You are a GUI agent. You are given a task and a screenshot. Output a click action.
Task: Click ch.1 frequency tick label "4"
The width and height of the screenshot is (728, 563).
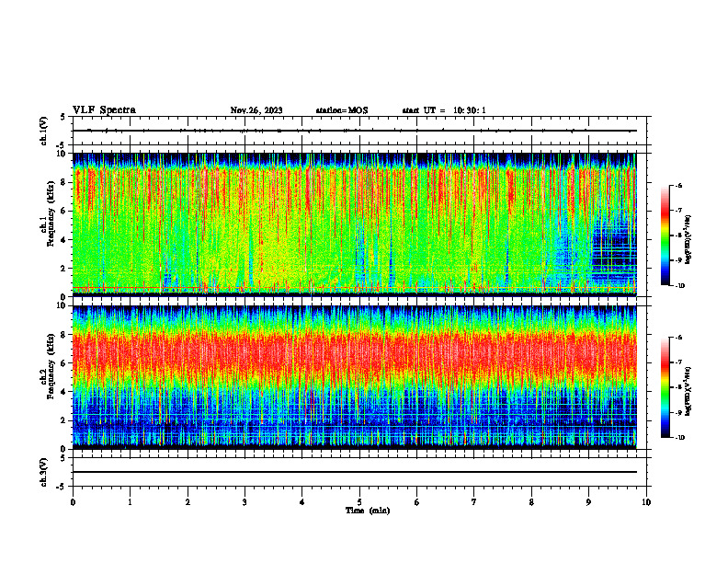pos(65,240)
